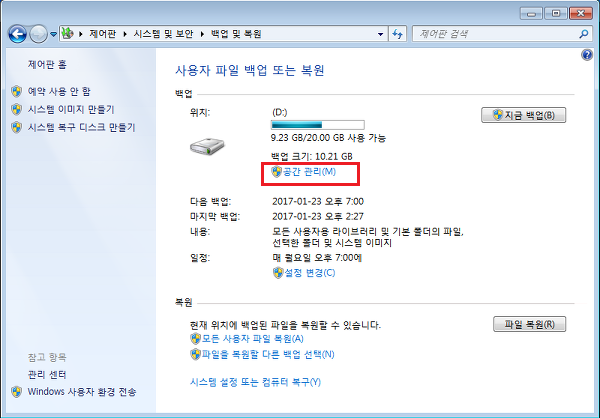Click the Back navigation arrow button

pos(17,33)
